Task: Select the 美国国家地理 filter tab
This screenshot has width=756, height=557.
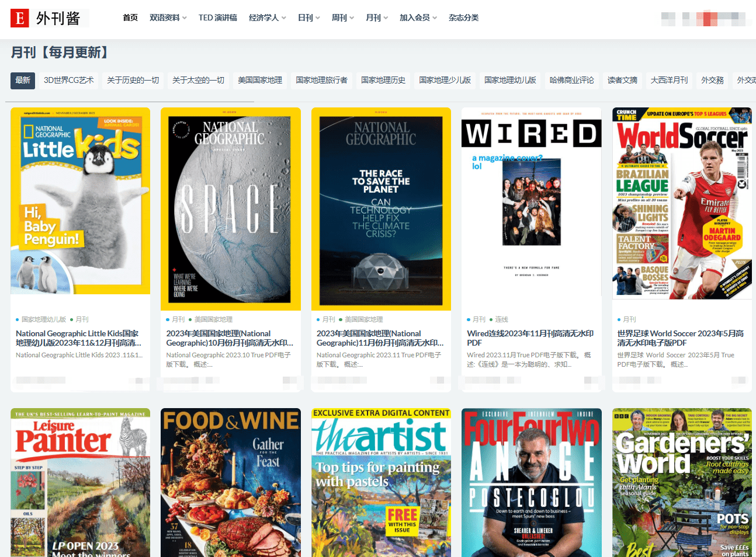Action: (x=260, y=81)
